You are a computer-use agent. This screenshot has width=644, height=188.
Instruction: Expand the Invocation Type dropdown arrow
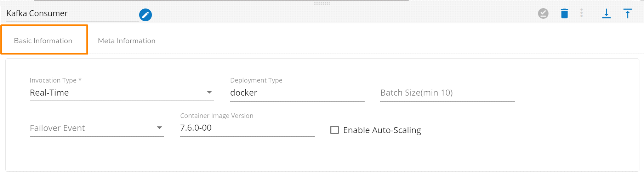(x=209, y=92)
